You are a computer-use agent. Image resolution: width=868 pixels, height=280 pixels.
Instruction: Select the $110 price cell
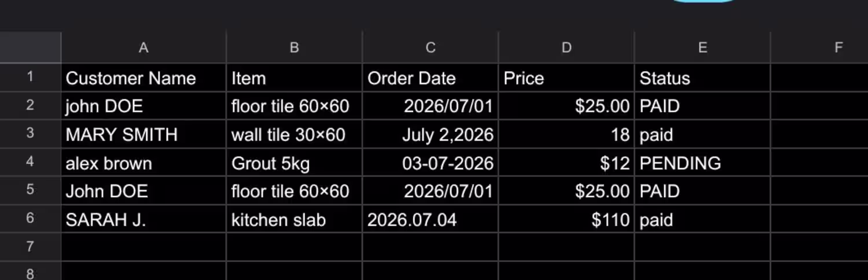[567, 219]
